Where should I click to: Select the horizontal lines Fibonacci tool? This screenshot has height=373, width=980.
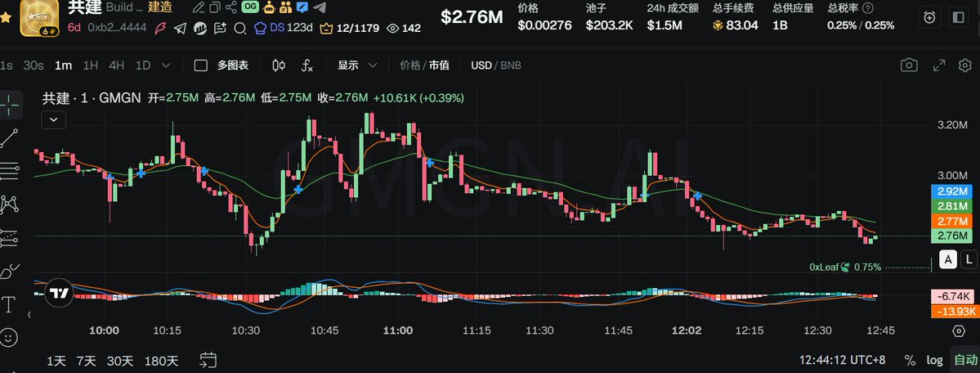click(x=9, y=170)
